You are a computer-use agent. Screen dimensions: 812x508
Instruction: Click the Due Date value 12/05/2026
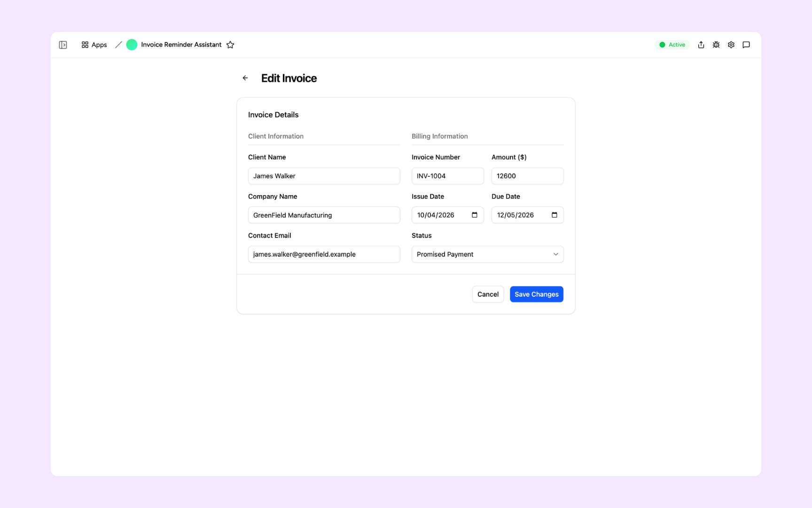pyautogui.click(x=515, y=215)
